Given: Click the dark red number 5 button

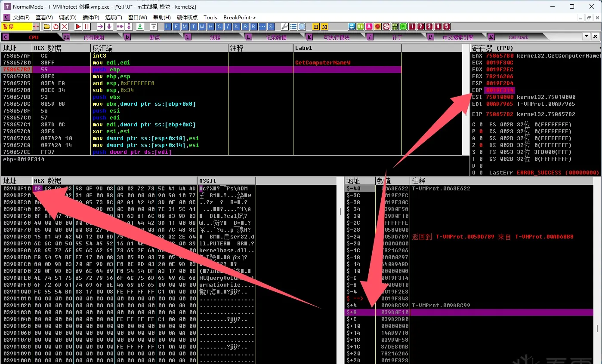Looking at the screenshot, I should [x=447, y=27].
